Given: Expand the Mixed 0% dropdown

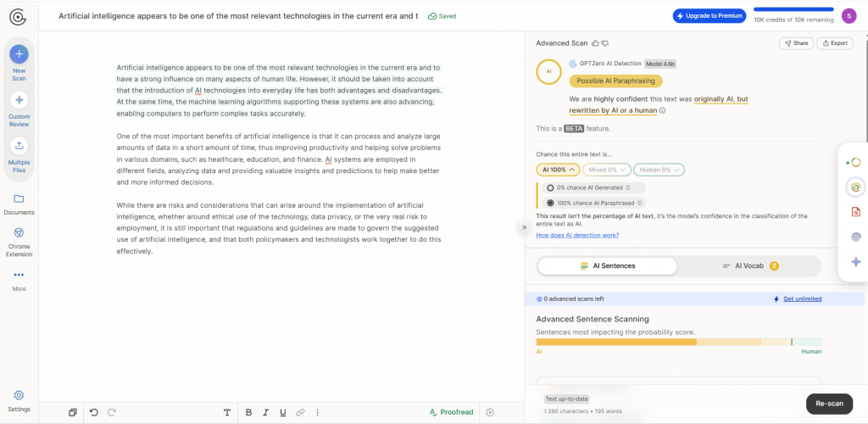Looking at the screenshot, I should (606, 170).
